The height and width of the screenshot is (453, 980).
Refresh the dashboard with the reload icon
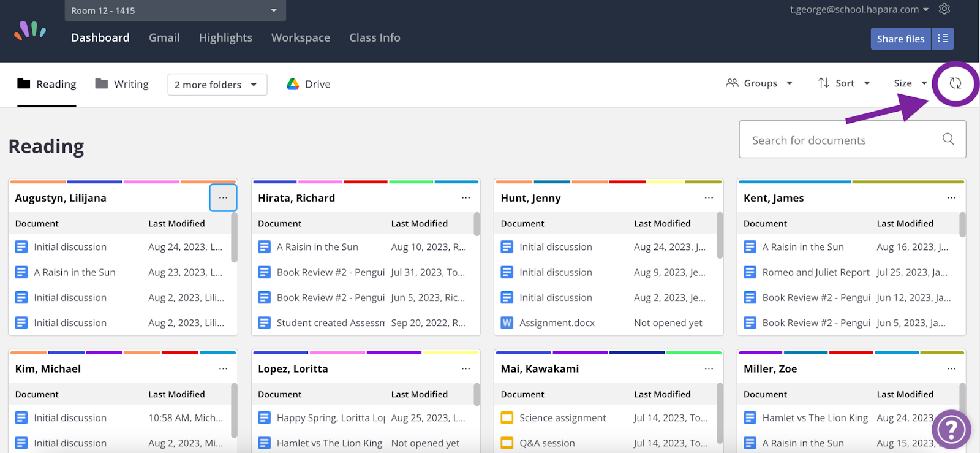pos(956,83)
